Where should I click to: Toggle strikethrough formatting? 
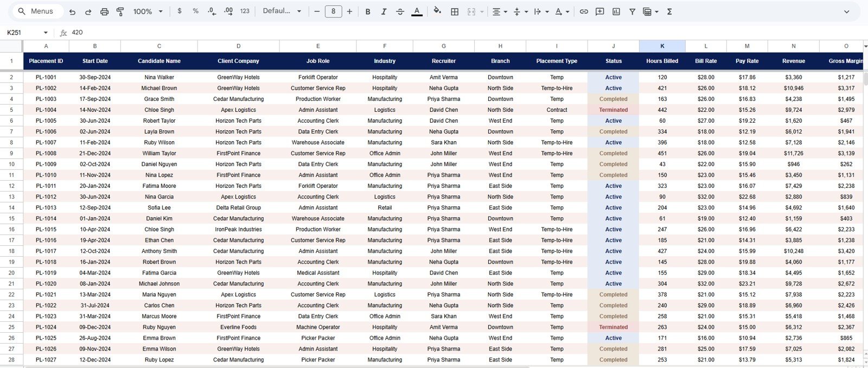click(400, 11)
